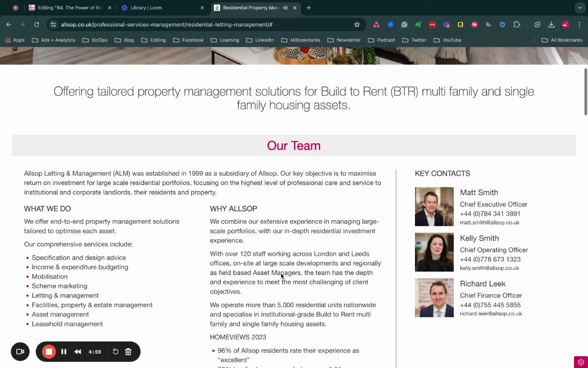Rewind the Loom recording
Viewport: 588px width, 368px height.
78,352
